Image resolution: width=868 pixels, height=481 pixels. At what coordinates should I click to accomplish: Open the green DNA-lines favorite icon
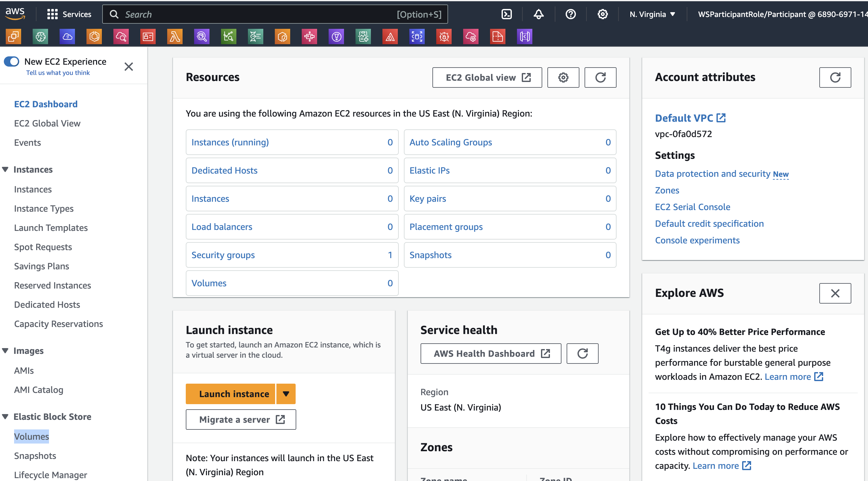[256, 37]
